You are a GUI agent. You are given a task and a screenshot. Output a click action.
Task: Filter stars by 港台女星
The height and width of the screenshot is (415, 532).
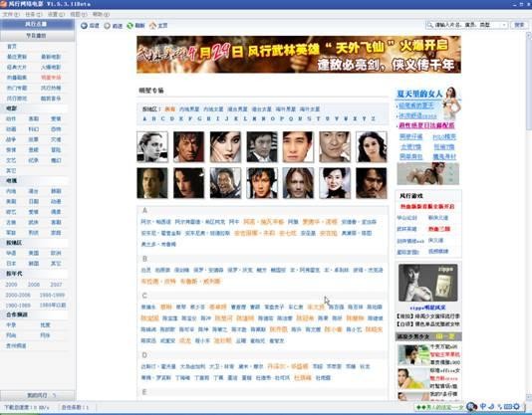(262, 109)
